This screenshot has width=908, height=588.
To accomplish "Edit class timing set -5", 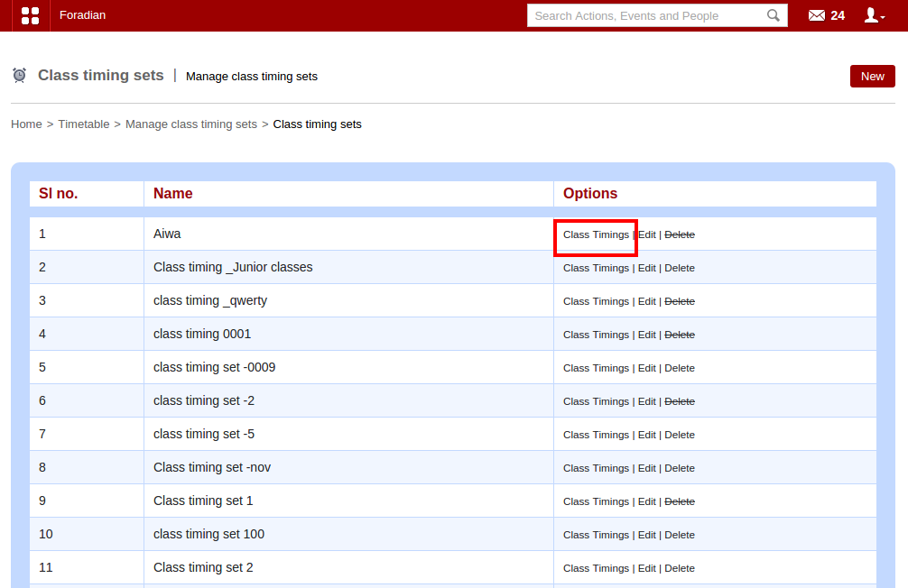I will coord(647,435).
